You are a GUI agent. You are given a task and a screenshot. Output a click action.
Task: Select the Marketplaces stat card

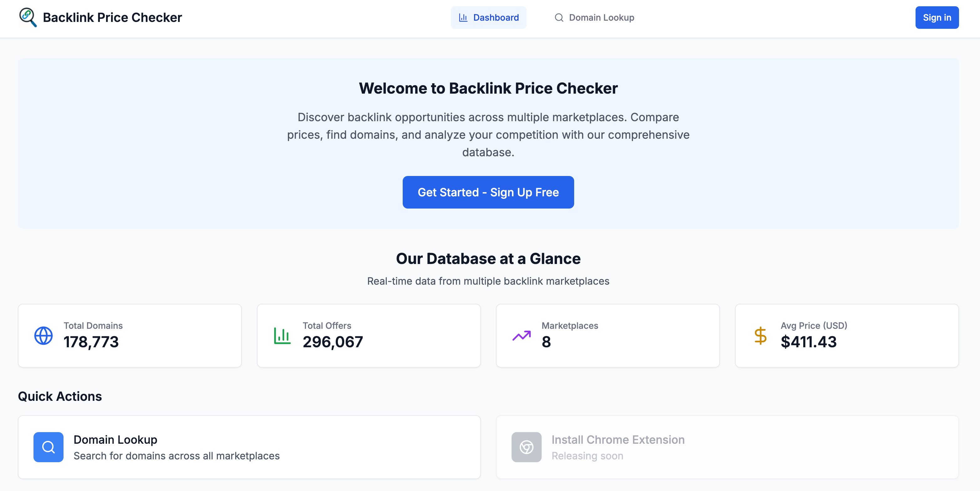[608, 336]
